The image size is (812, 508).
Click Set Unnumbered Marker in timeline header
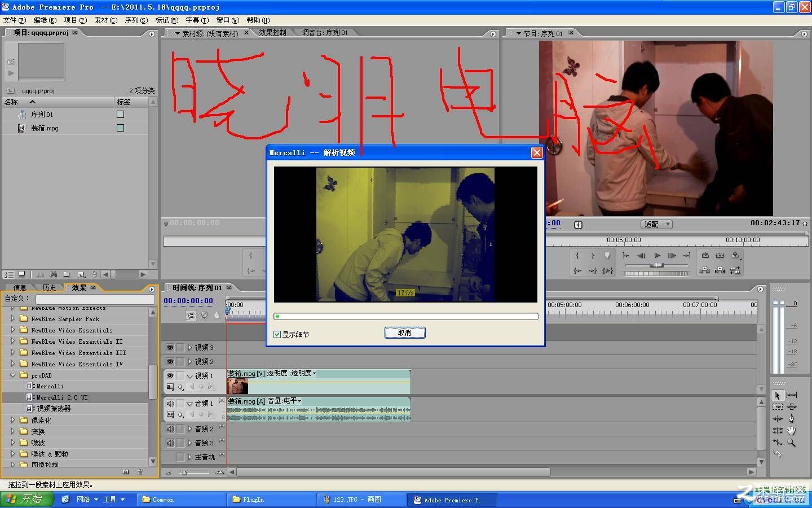[x=216, y=316]
